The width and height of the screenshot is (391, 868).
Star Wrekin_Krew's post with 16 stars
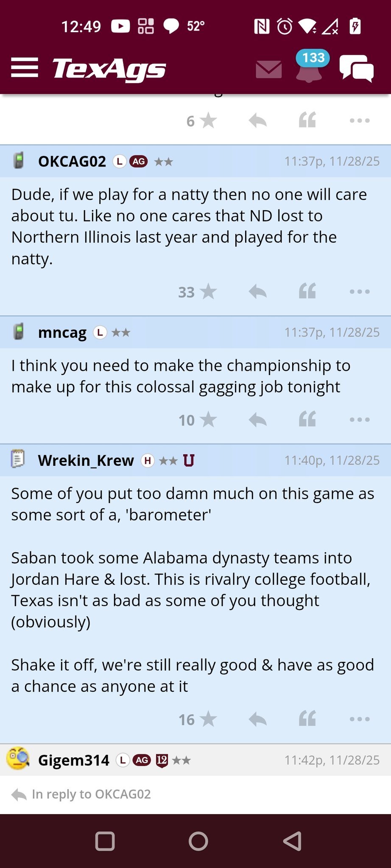point(208,719)
